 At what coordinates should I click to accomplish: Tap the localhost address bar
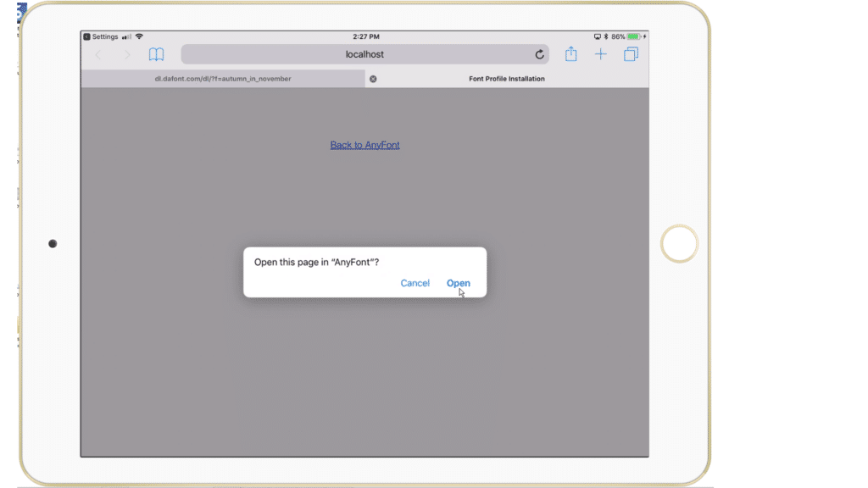(x=364, y=54)
